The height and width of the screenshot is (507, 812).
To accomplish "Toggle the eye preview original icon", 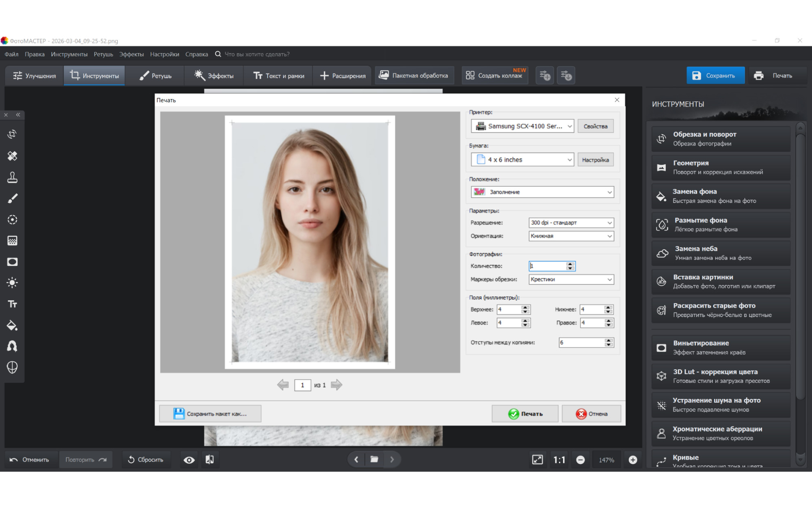I will click(x=189, y=460).
